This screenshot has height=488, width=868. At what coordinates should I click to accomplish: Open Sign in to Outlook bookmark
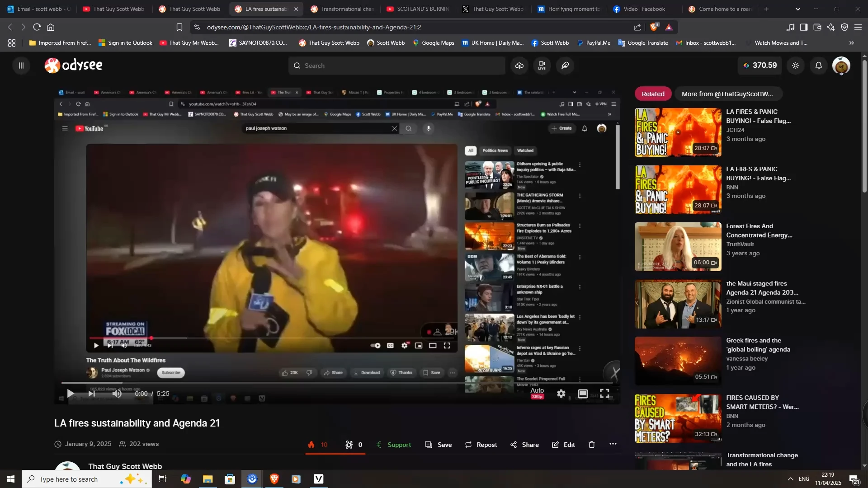(x=125, y=43)
